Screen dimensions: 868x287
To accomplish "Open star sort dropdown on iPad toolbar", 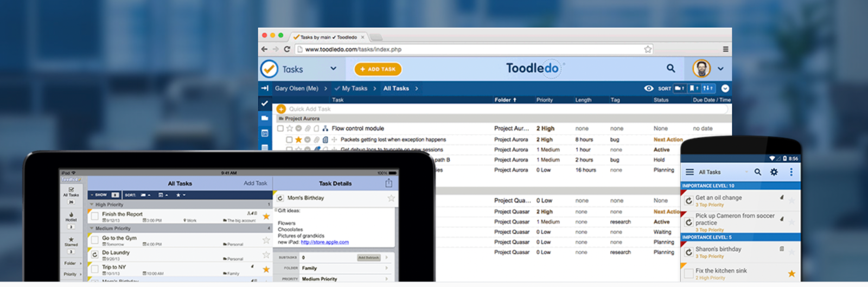I will point(181,194).
